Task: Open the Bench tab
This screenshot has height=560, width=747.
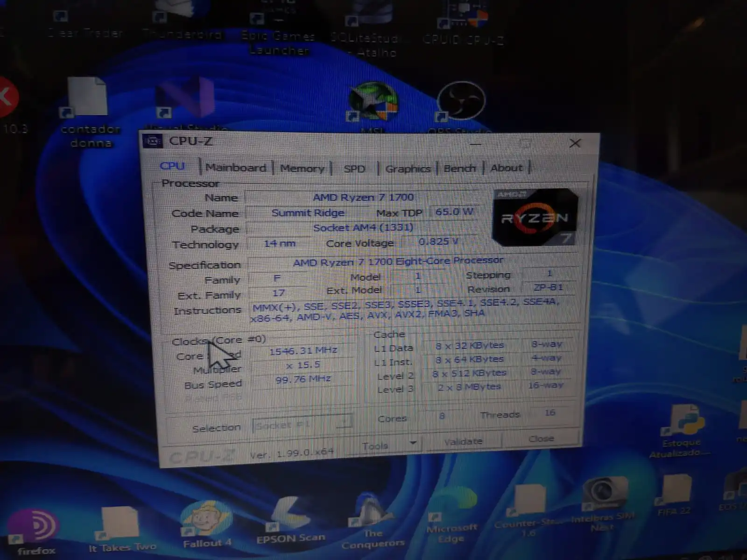Action: click(459, 168)
